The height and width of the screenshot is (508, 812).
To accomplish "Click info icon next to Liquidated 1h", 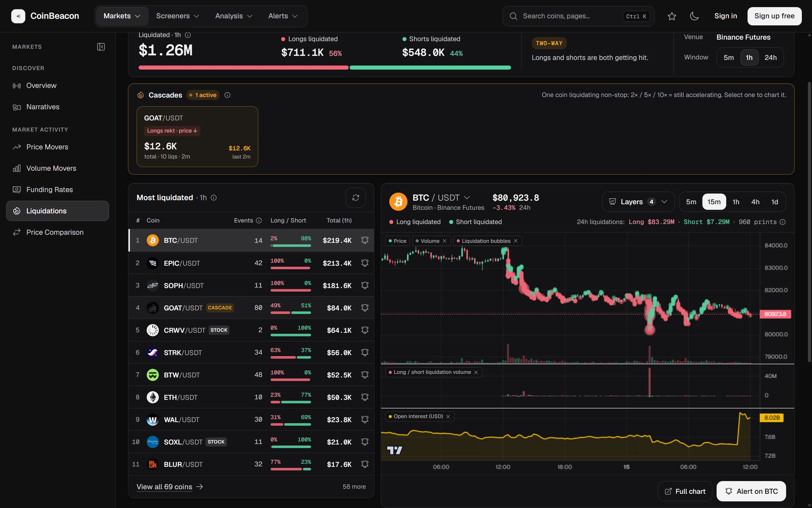I will (x=188, y=35).
